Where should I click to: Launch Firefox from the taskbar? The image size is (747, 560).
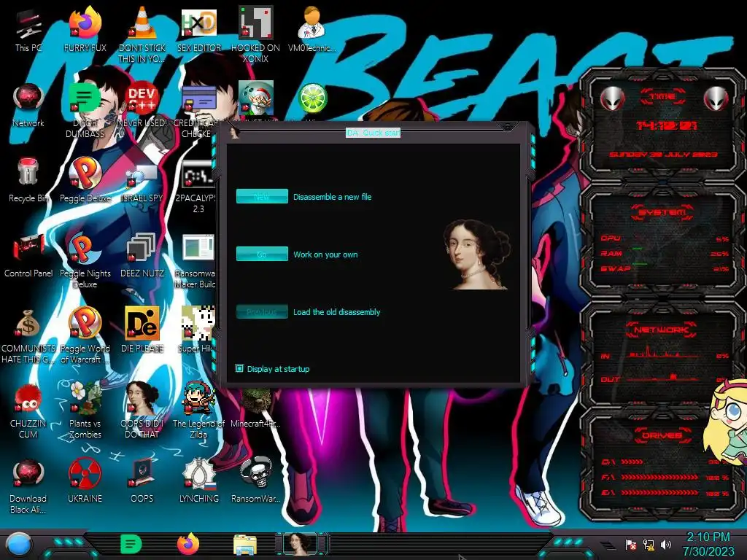188,545
